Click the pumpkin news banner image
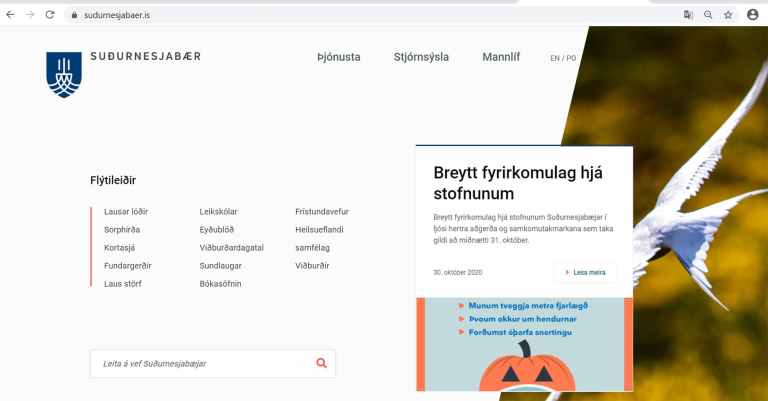Viewport: 768px width, 401px height. coord(524,344)
